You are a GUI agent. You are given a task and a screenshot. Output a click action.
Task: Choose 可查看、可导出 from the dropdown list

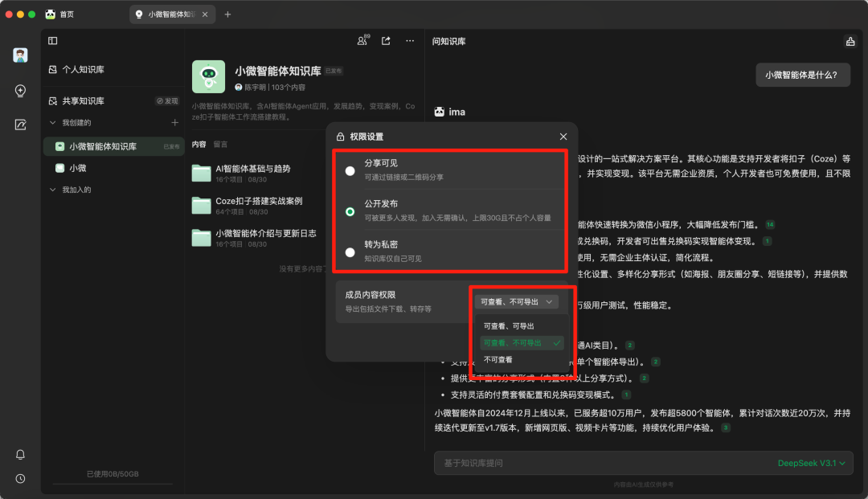tap(509, 326)
